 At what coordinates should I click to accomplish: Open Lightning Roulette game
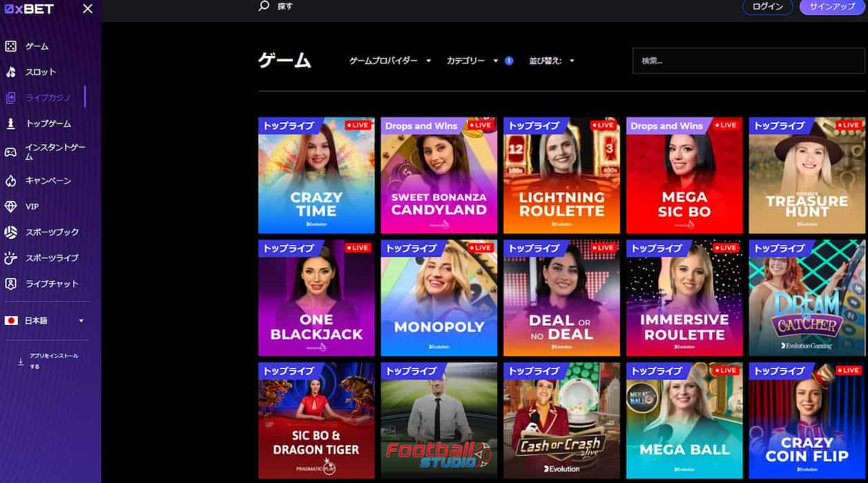coord(561,175)
